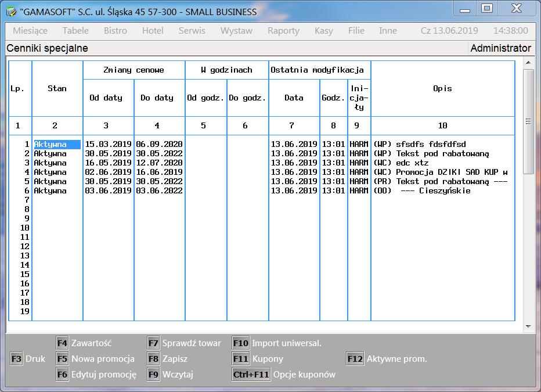
Task: Click description '(WP) Tekst pod rabatowaną'
Action: (431, 153)
